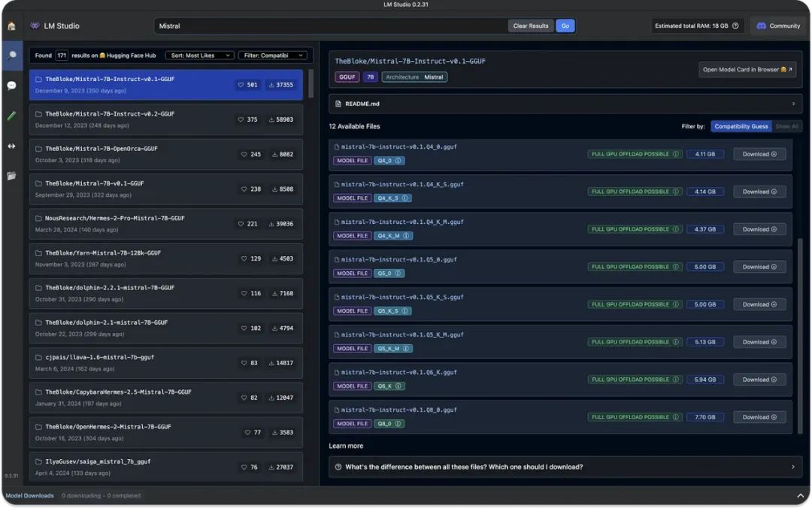Expand the file differences question

click(x=565, y=467)
